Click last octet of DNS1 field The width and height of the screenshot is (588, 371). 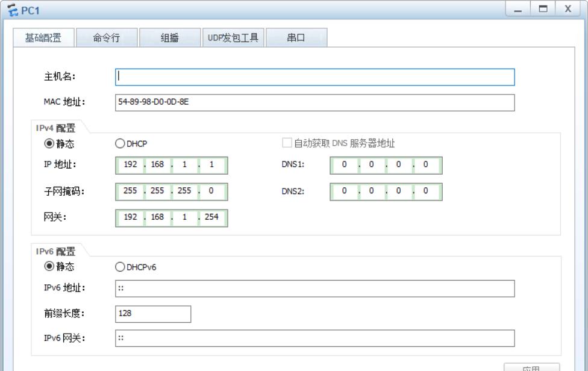coord(426,165)
